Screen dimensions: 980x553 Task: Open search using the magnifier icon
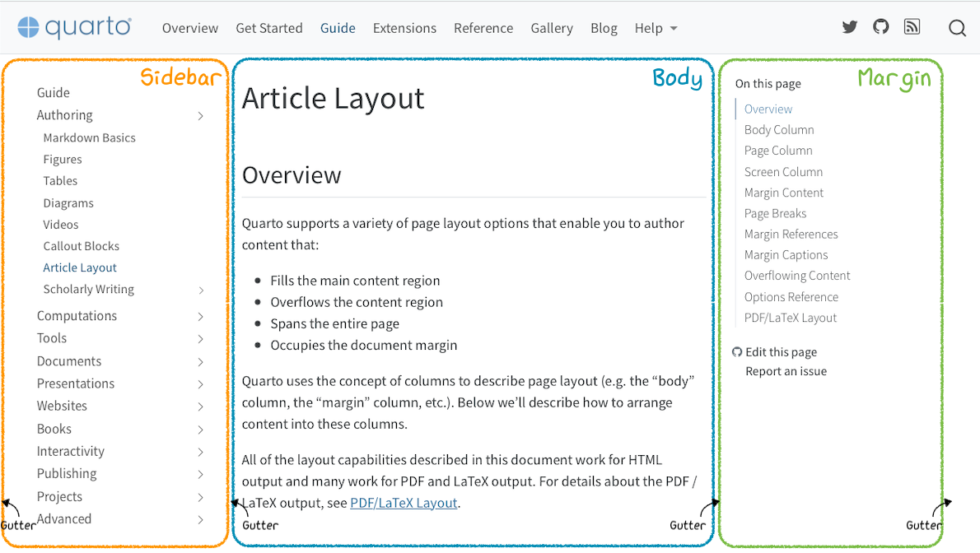pos(957,27)
